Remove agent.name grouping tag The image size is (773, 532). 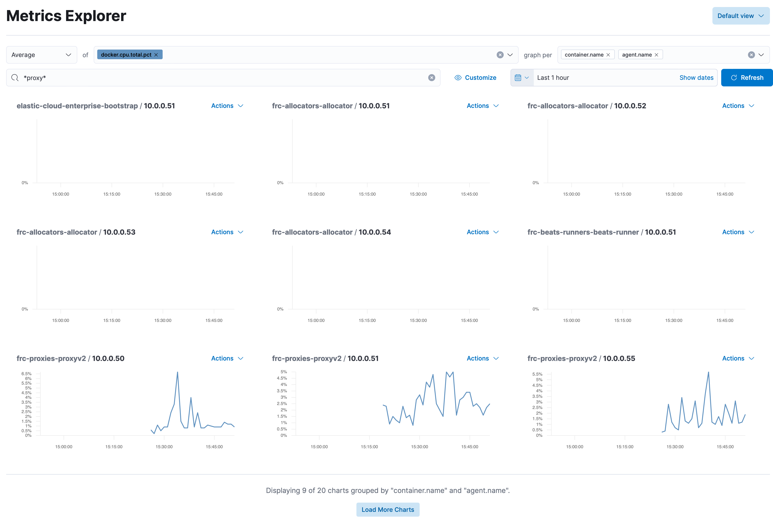pos(656,55)
